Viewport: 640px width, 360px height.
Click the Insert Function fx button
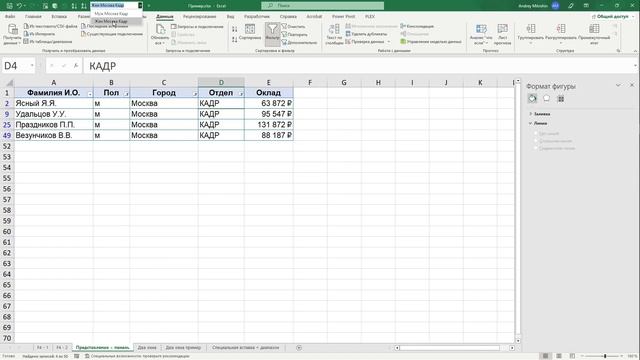click(76, 65)
